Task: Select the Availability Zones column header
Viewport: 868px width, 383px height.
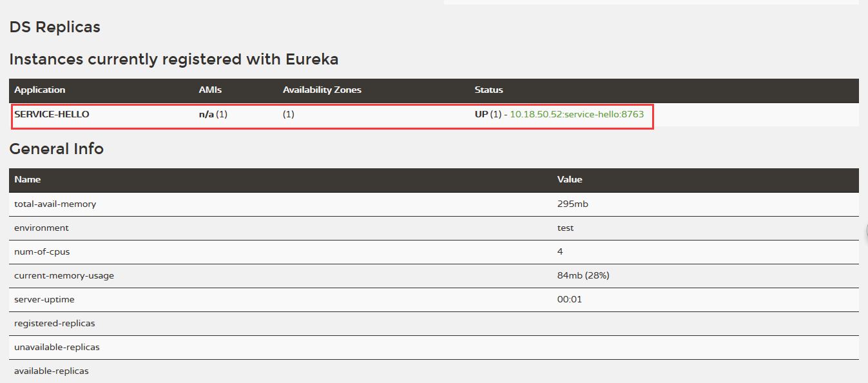Action: coord(322,90)
